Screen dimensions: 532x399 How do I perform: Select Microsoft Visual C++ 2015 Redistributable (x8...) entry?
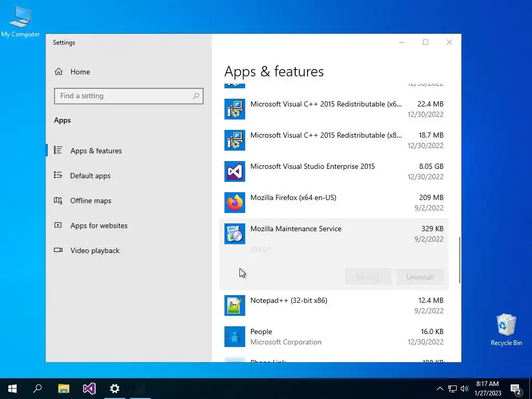coord(334,140)
